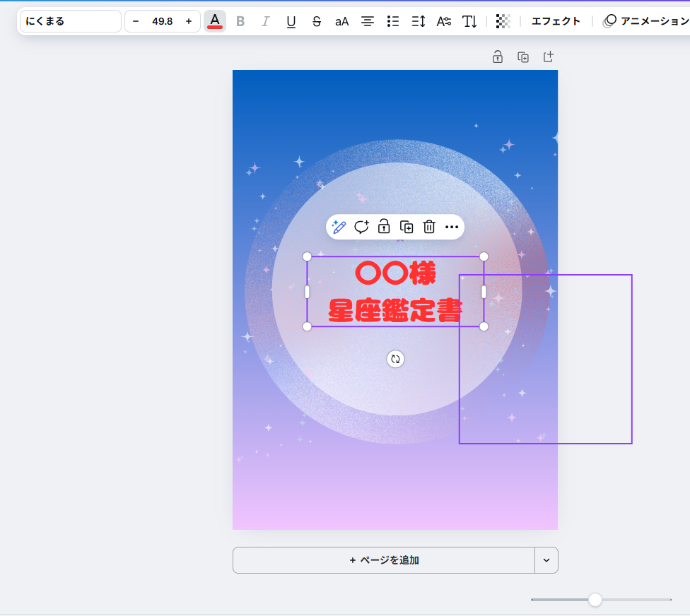Add a new page via page toolbar icon
The height and width of the screenshot is (616, 690).
pyautogui.click(x=549, y=57)
